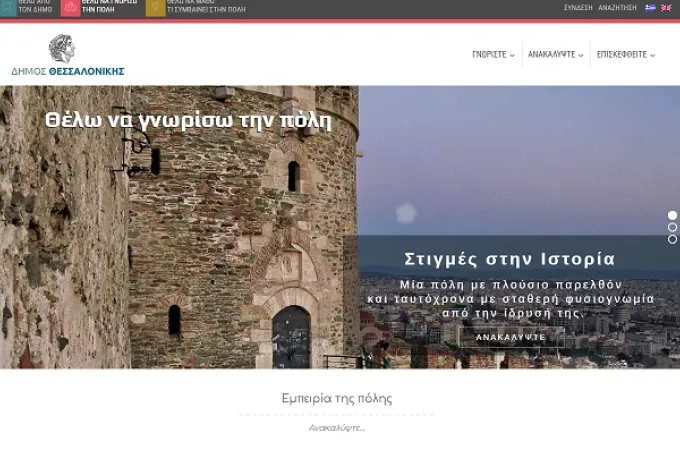Switch language with the Greek flag
The height and width of the screenshot is (450, 680).
pyautogui.click(x=650, y=7)
